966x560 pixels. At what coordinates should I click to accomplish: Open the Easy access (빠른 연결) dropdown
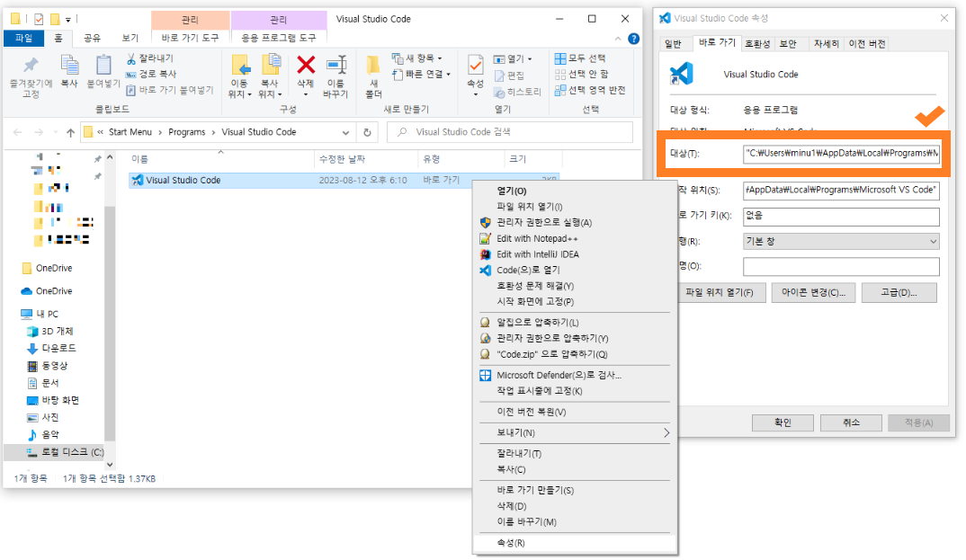click(x=422, y=74)
